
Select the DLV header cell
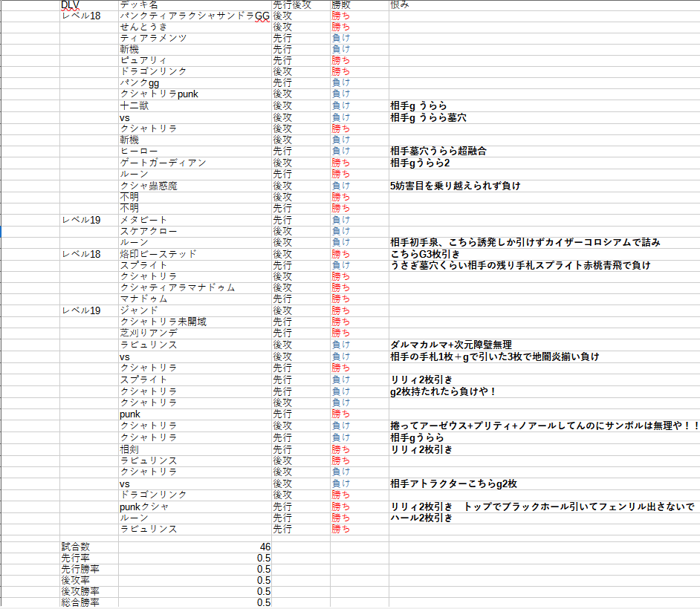pos(89,5)
